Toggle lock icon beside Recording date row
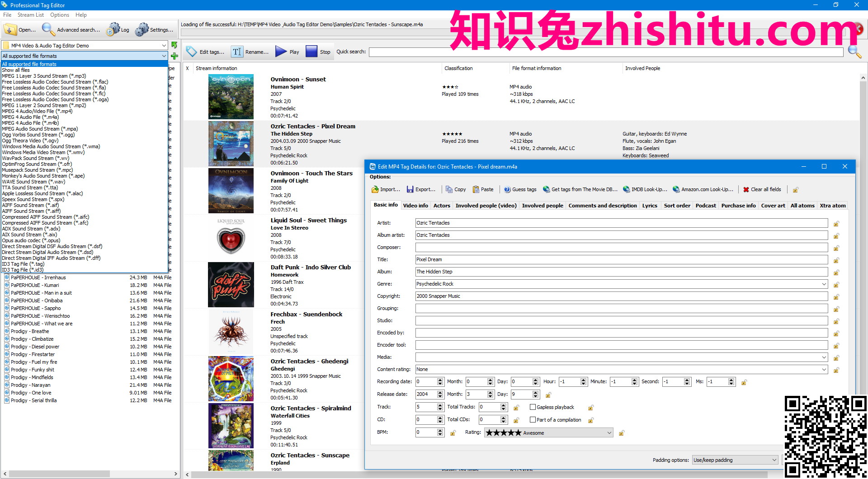 [x=744, y=382]
